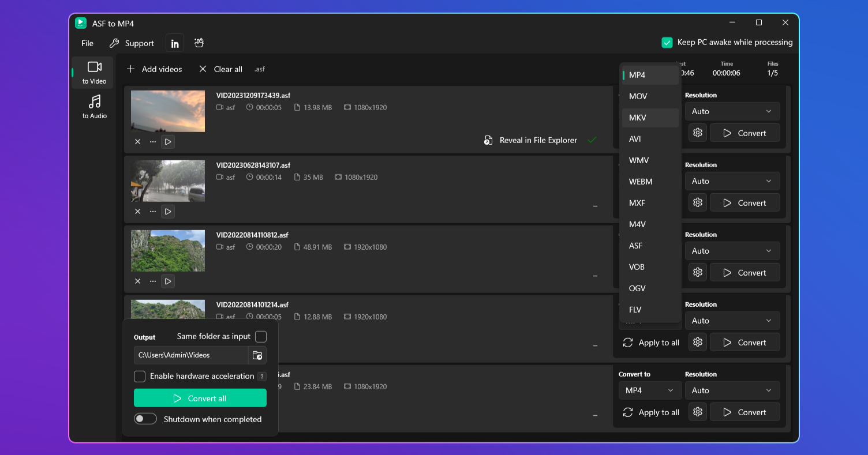
Task: Toggle Shutdown when completed switch
Action: click(145, 419)
